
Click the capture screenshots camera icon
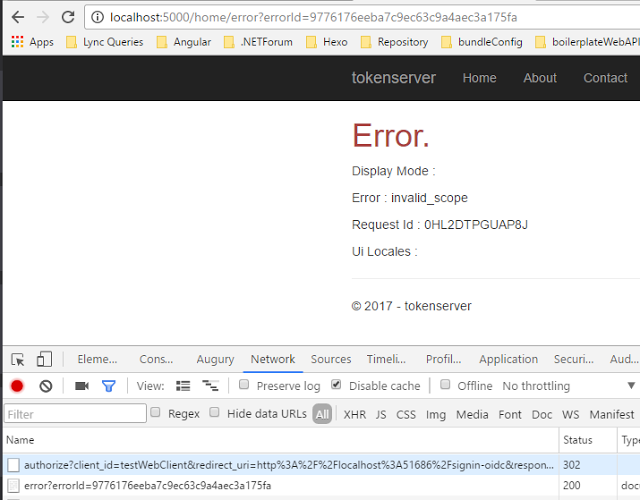click(x=82, y=386)
